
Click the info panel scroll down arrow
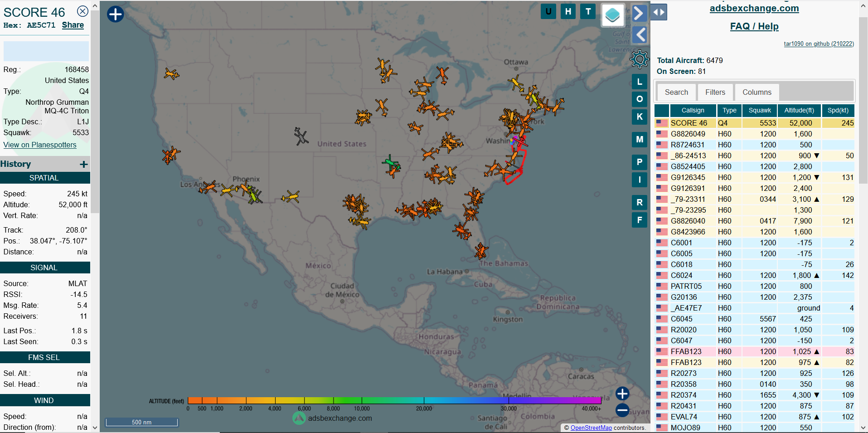point(95,427)
